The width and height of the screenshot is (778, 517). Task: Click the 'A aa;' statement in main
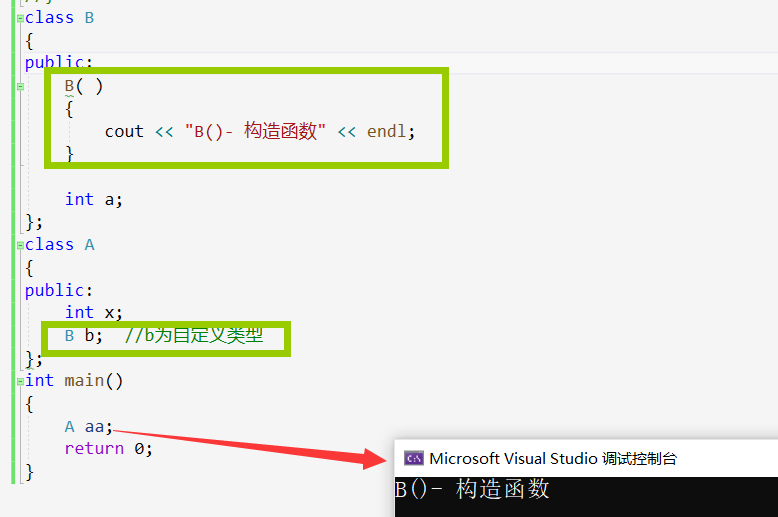(89, 427)
